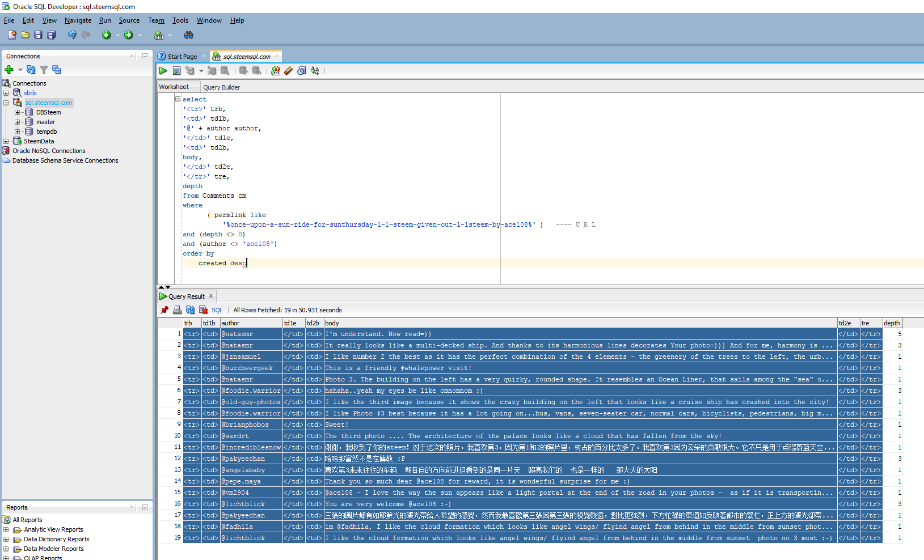This screenshot has height=560, width=924.
Task: Click the body column header
Action: coord(581,323)
